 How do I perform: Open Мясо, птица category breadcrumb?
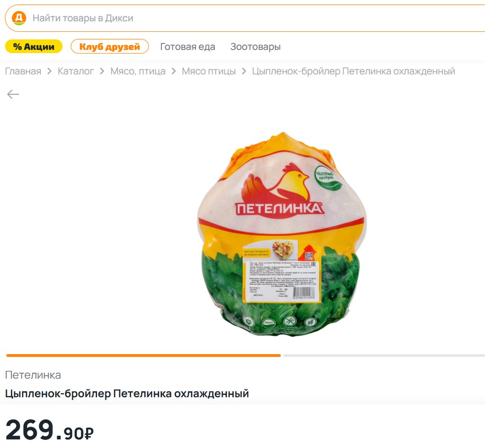click(x=138, y=71)
